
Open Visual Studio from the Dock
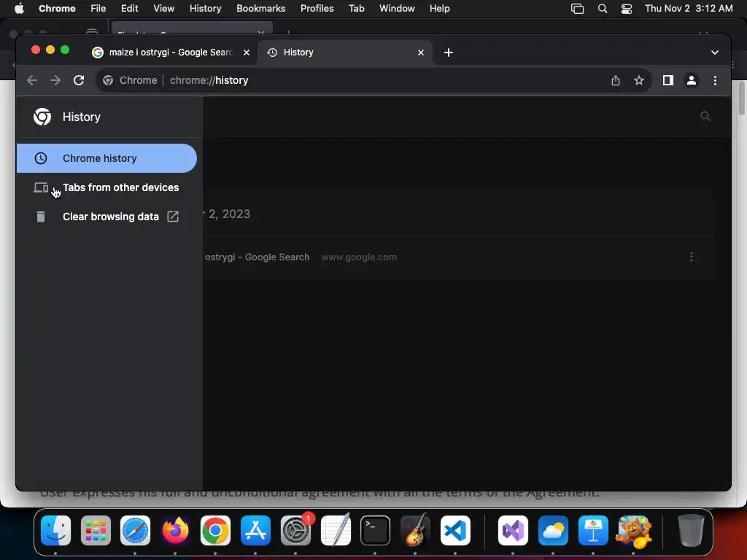(x=513, y=531)
